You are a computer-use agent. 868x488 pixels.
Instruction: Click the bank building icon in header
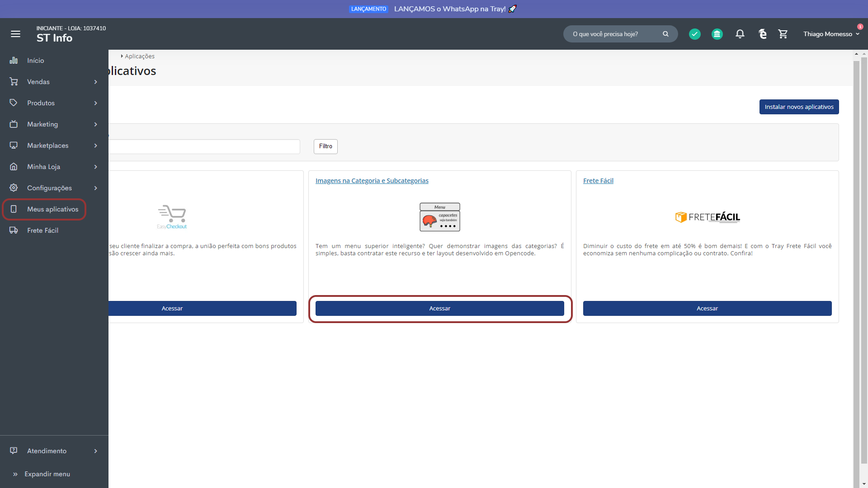(x=717, y=34)
